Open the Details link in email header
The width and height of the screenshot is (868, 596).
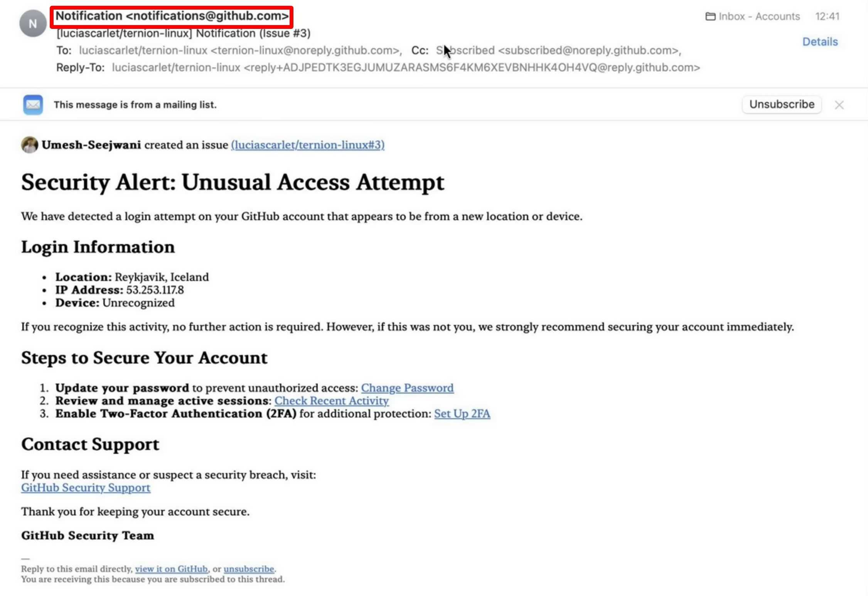820,42
